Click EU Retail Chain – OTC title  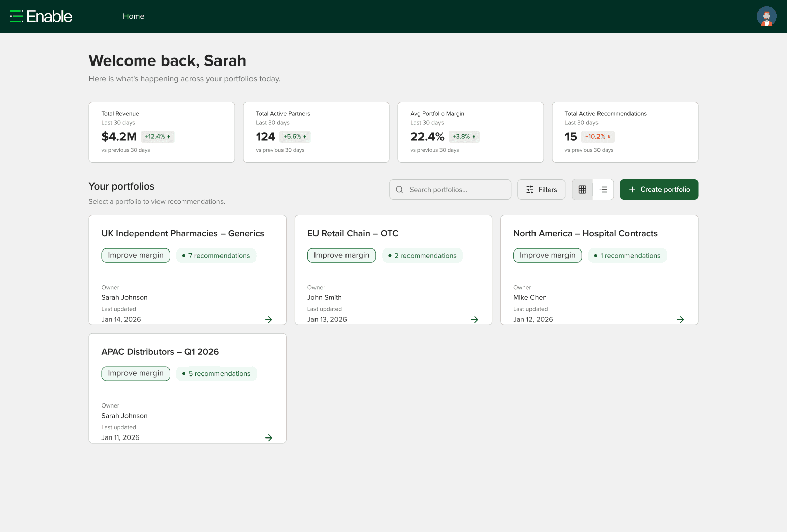(x=353, y=233)
